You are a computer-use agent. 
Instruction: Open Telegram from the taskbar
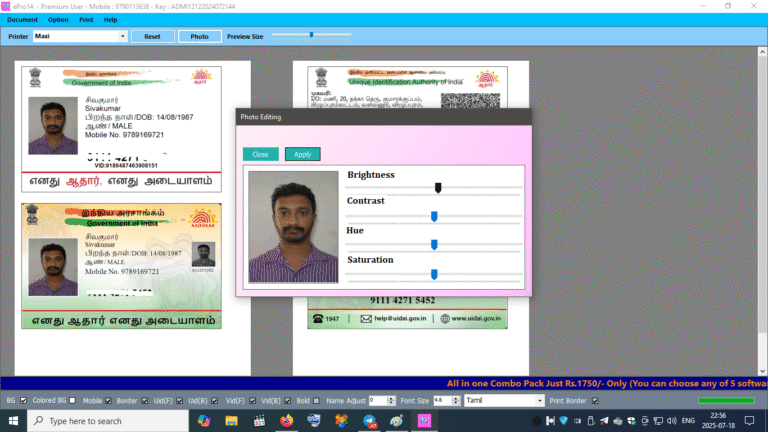click(369, 421)
